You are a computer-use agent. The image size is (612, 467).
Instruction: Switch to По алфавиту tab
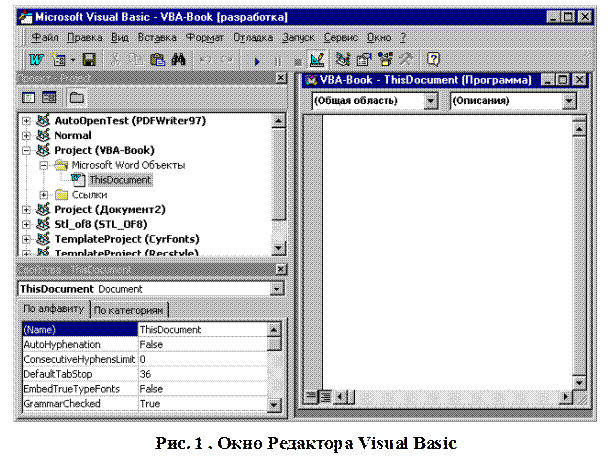point(53,309)
